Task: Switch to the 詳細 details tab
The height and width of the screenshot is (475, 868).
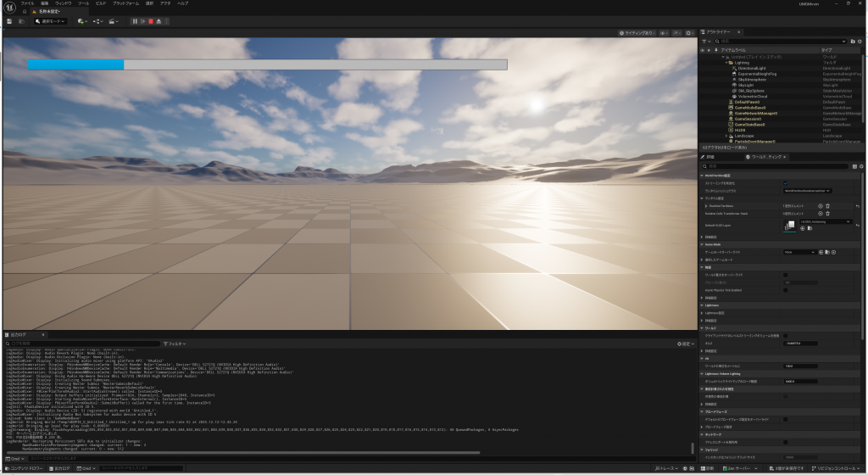Action: (710, 157)
